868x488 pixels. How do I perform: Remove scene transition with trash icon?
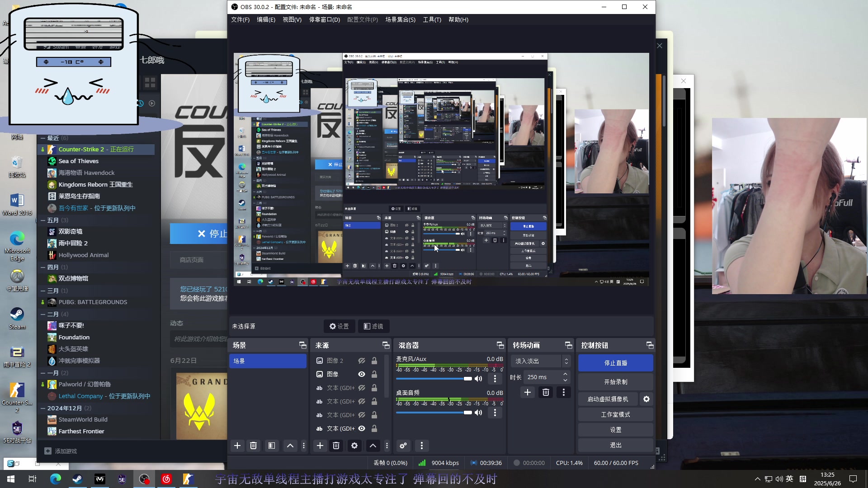point(546,392)
